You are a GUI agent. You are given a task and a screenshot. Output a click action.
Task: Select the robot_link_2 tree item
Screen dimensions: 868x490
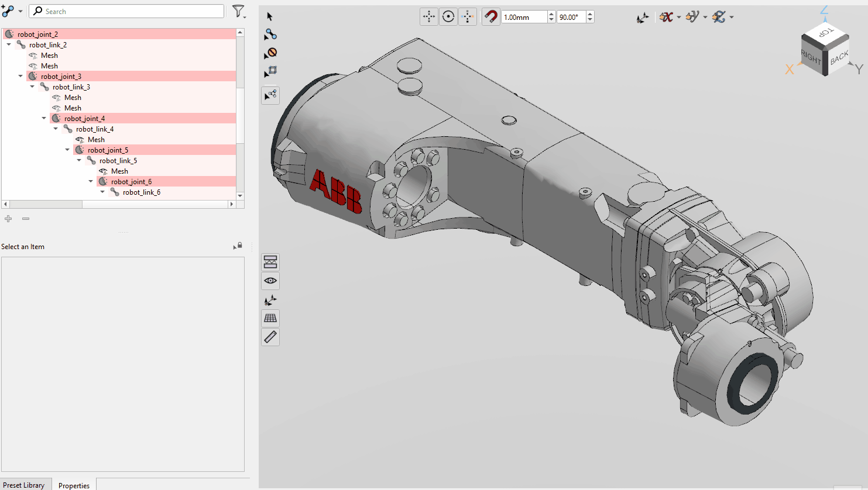[x=48, y=45]
